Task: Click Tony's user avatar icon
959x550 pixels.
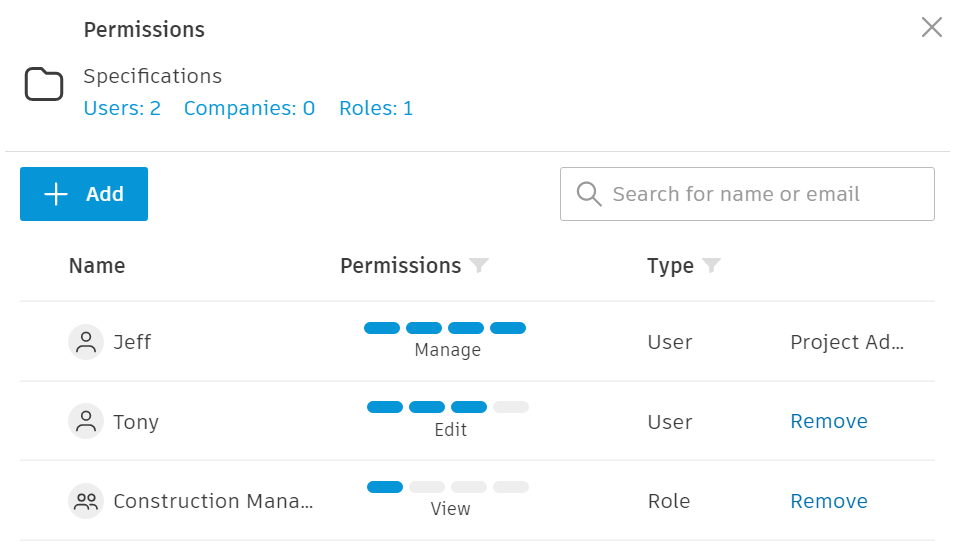Action: (x=86, y=421)
